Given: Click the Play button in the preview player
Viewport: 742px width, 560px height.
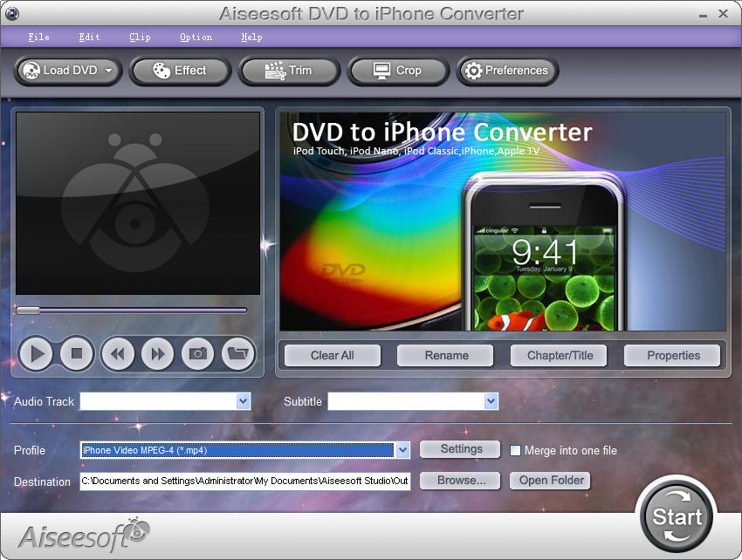Looking at the screenshot, I should click(x=37, y=353).
